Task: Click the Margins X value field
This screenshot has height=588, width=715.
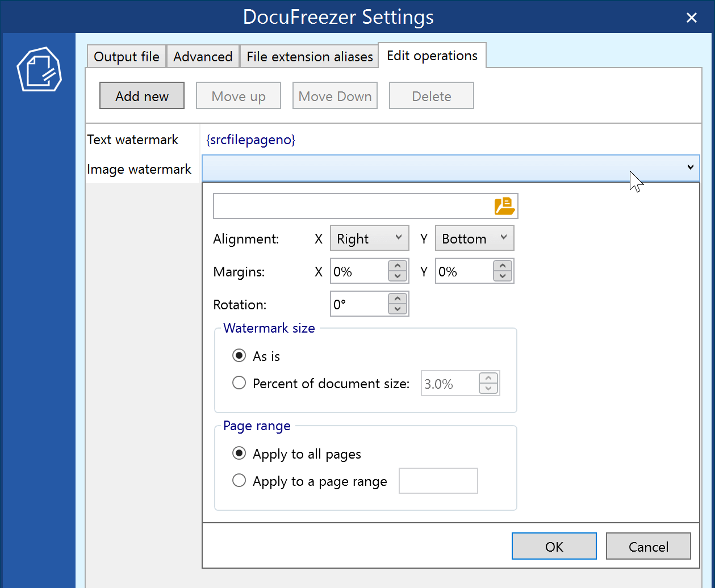Action: pos(359,271)
